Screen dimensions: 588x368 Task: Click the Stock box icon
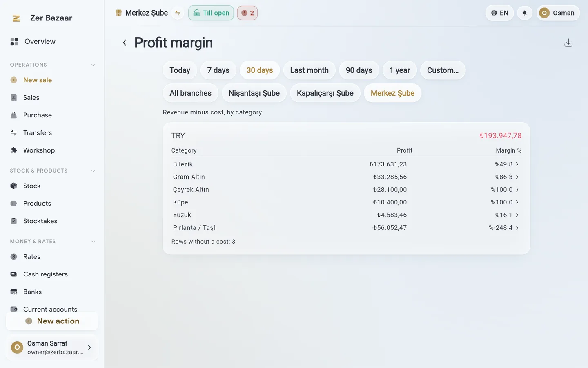pos(13,186)
